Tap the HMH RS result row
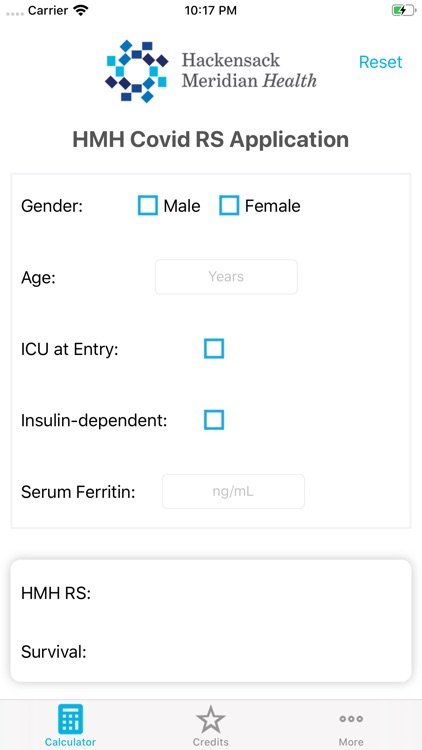The width and height of the screenshot is (422, 750). (x=211, y=594)
